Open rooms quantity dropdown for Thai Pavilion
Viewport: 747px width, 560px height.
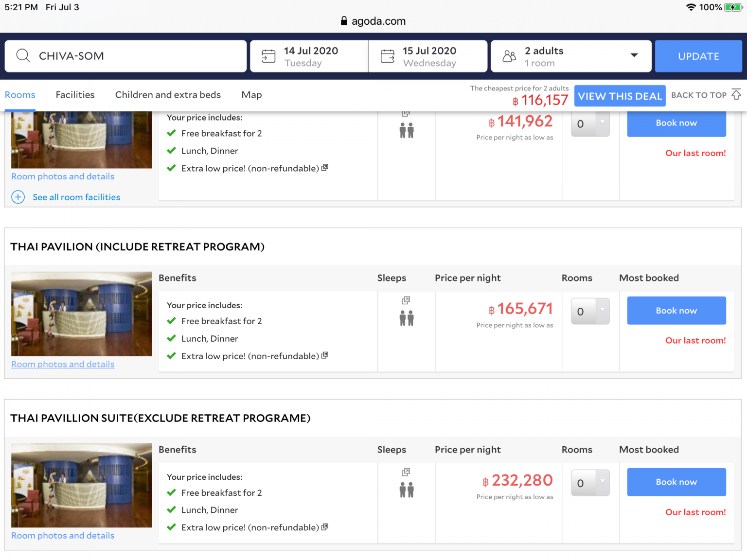590,311
